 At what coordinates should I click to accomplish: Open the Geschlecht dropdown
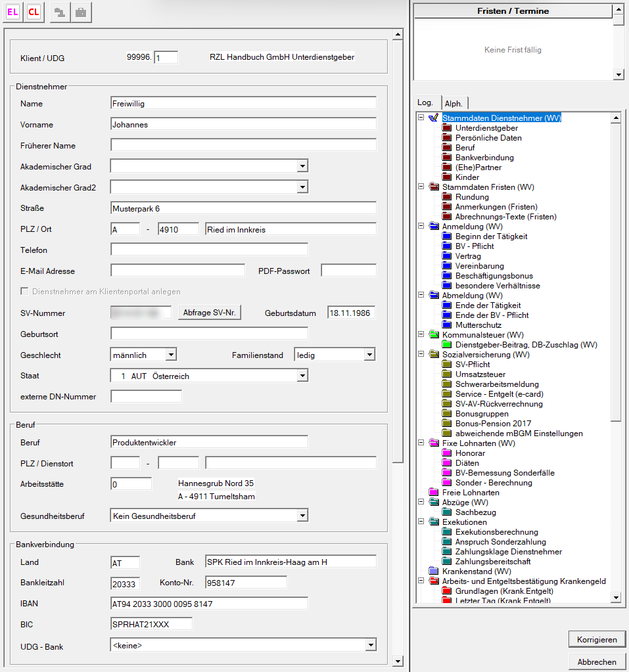click(x=171, y=355)
